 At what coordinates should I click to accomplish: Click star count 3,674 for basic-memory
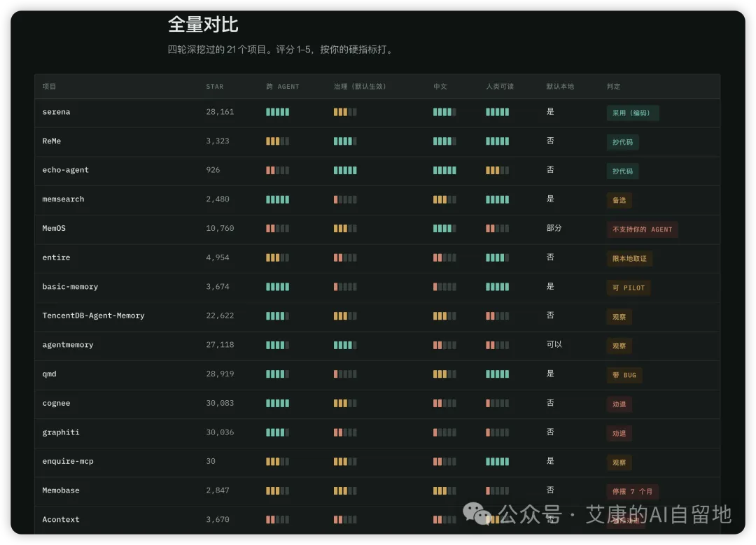[218, 287]
